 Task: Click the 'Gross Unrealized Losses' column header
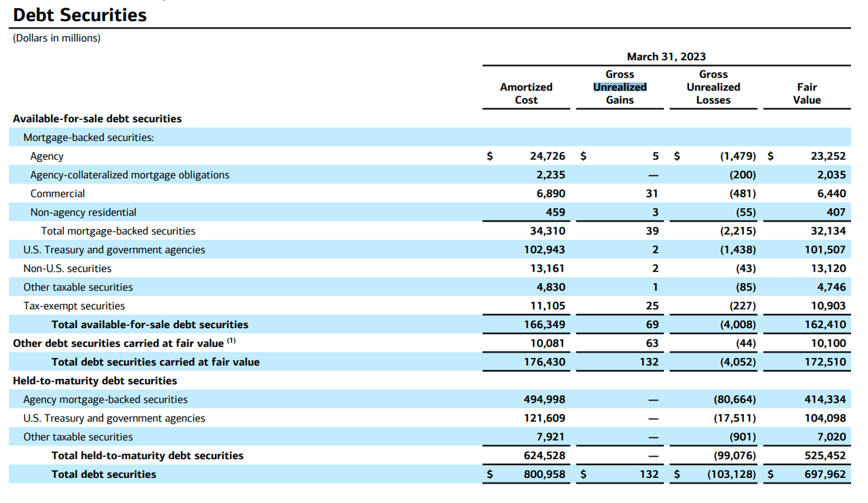[713, 87]
